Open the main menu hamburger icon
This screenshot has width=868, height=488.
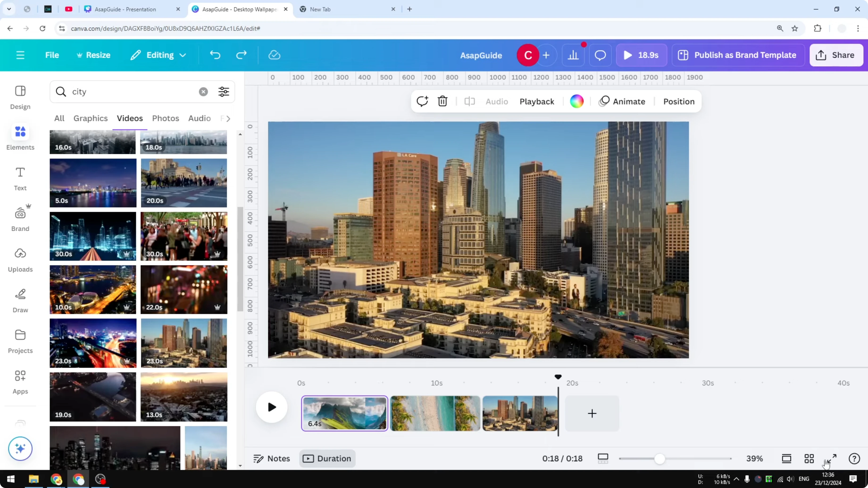[20, 55]
